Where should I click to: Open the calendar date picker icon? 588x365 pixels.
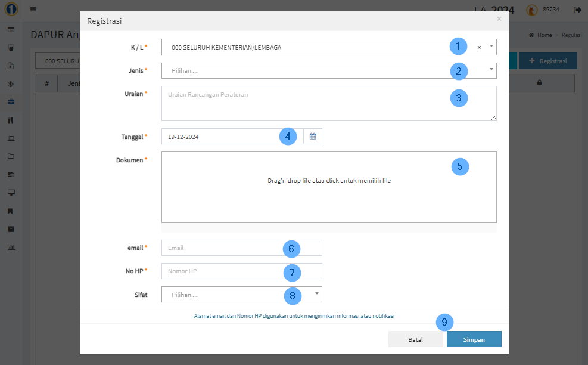[313, 137]
